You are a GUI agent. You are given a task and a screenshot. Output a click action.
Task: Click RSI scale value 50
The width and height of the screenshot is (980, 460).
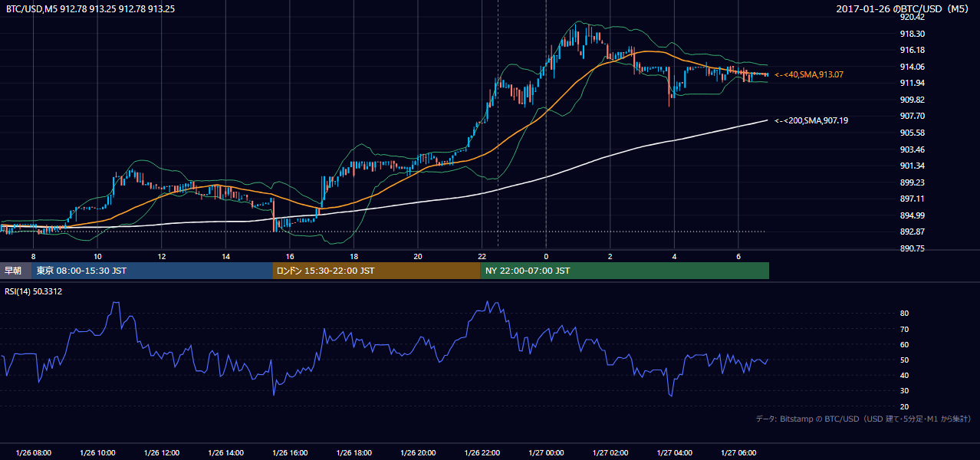coord(905,360)
